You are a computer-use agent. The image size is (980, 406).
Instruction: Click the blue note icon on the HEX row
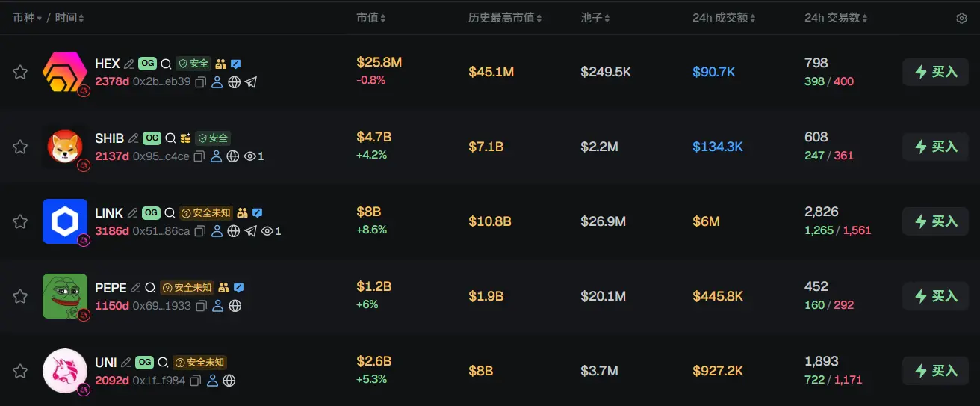point(237,64)
